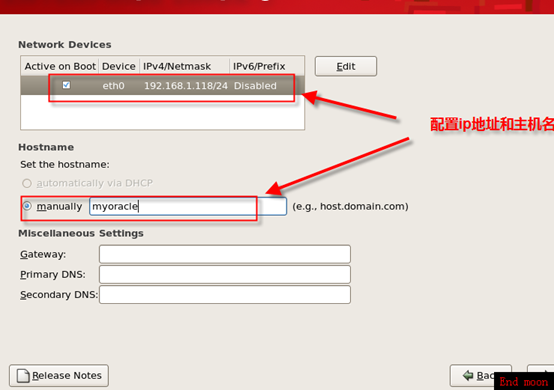Click the empty area of the device list
This screenshot has height=390, width=554.
[163, 112]
